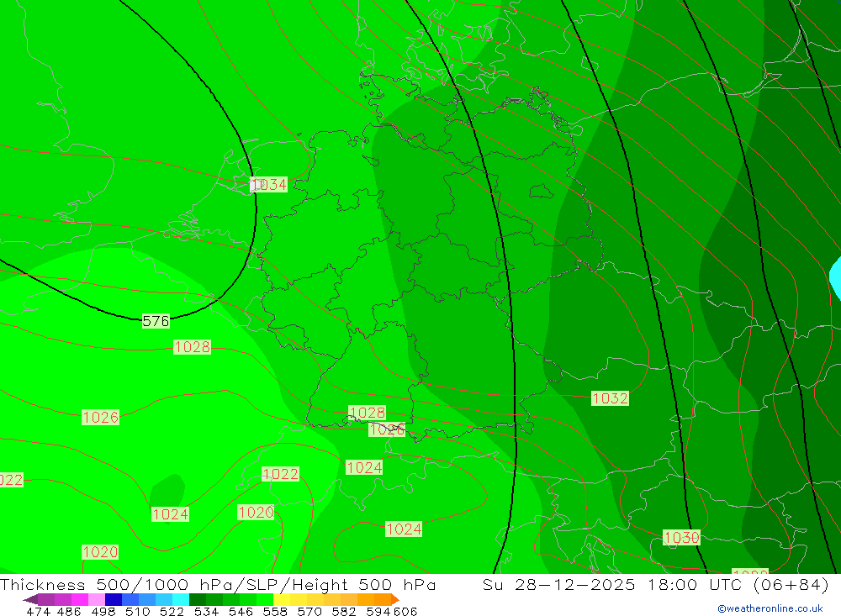
Task: Pick the dark blue legend swatch
Action: (114, 599)
